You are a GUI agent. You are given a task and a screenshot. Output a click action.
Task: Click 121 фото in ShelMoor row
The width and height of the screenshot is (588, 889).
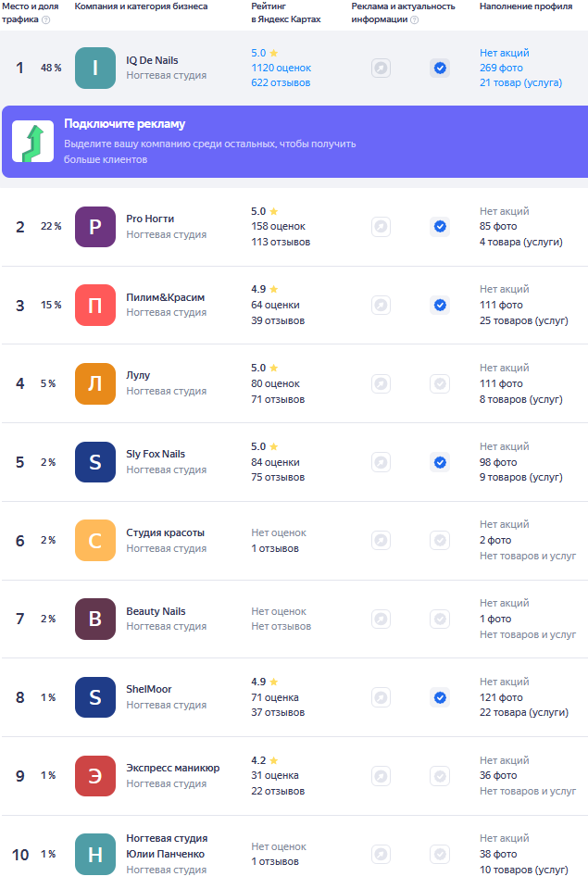pyautogui.click(x=501, y=697)
